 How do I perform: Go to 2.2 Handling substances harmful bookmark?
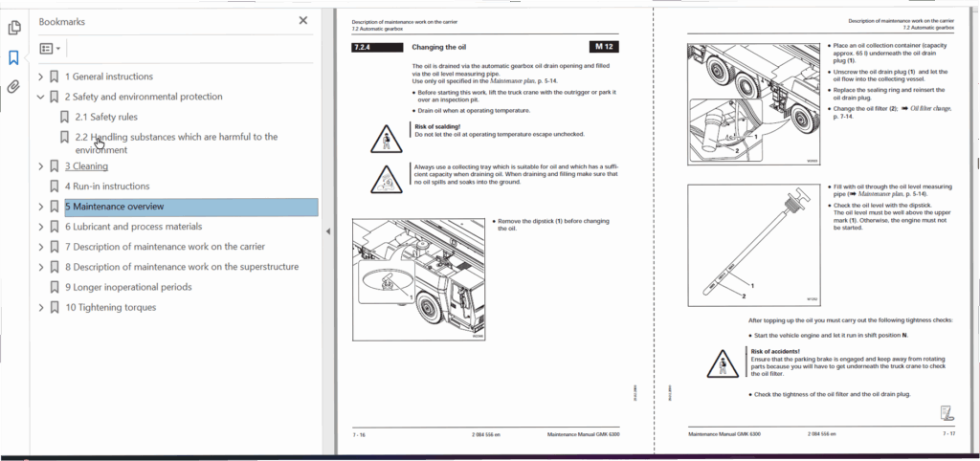177,143
